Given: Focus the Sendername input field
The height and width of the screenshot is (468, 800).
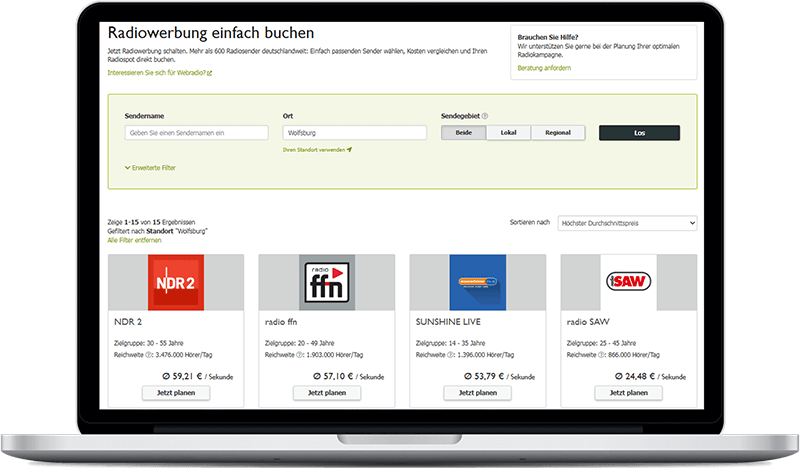Looking at the screenshot, I should pyautogui.click(x=196, y=133).
